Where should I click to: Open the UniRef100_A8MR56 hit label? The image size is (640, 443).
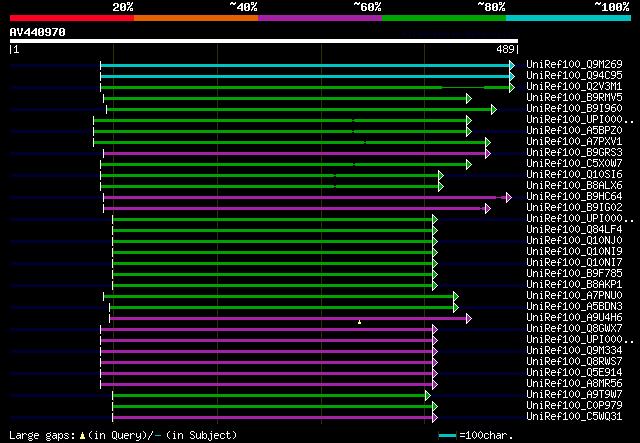tap(574, 383)
